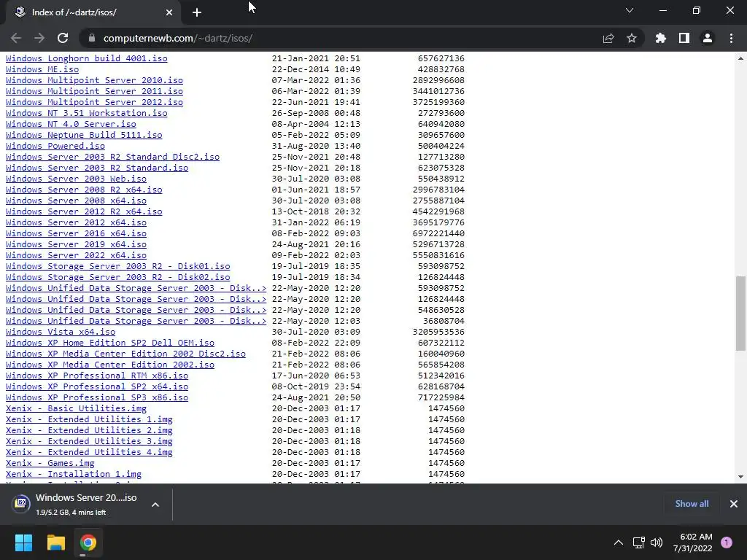
Task: Open network status tray icon
Action: point(638,542)
